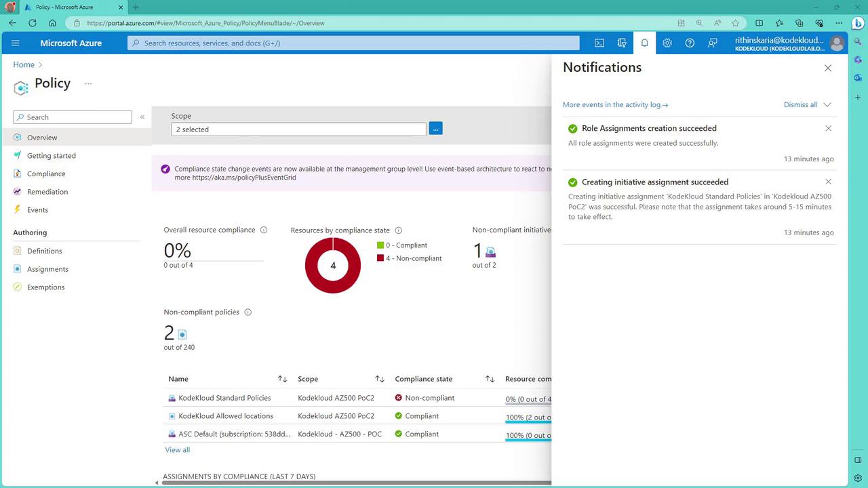Viewport: 868px width, 488px height.
Task: Click the red Non-compliant legend swatch
Action: [x=380, y=258]
